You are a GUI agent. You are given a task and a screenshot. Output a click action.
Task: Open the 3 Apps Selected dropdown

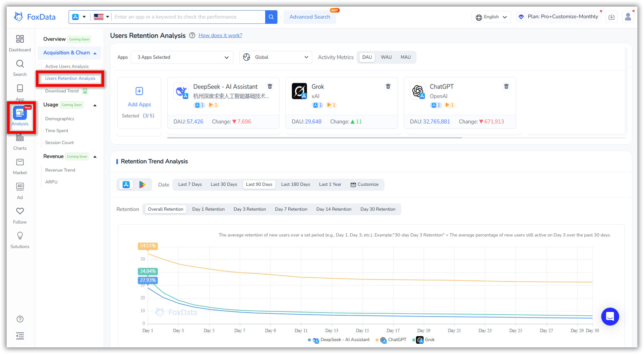(x=182, y=57)
